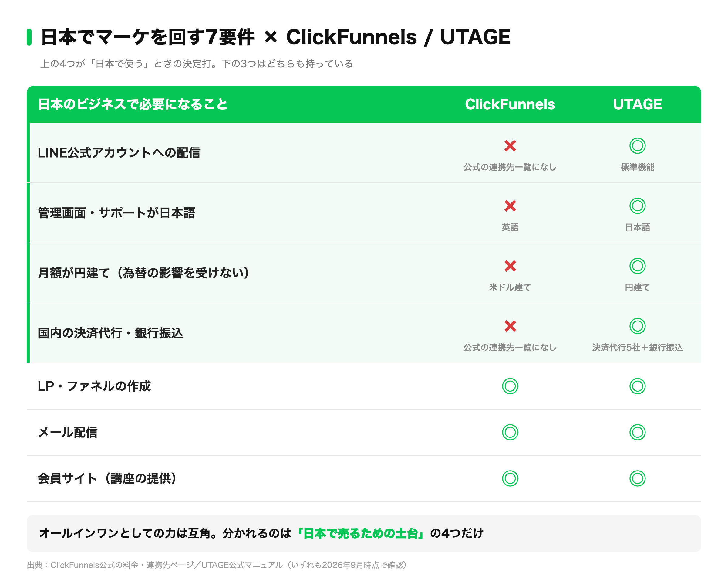Click ClickFunnels double circle in 会員サイト row
Viewport: 728px width, 578px height.
coord(510,478)
